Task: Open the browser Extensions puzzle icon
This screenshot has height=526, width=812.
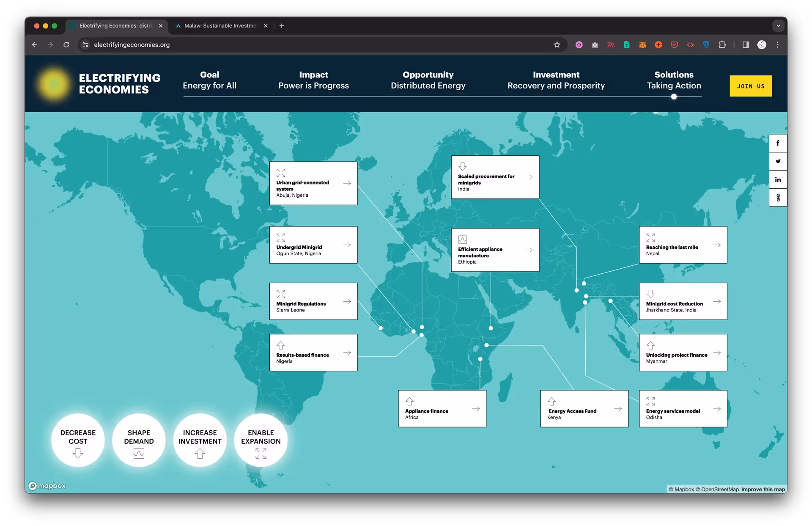Action: point(722,45)
